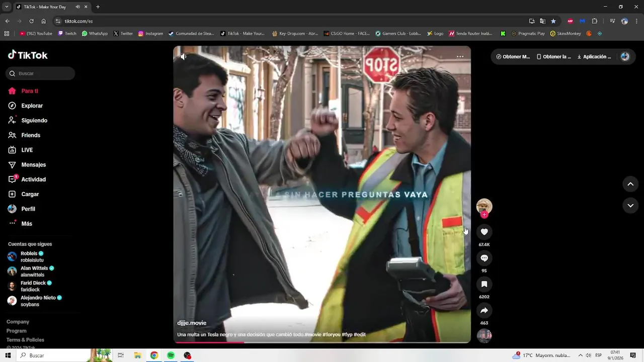The image size is (644, 362).
Task: Go to Para ti feed
Action: click(x=23, y=91)
